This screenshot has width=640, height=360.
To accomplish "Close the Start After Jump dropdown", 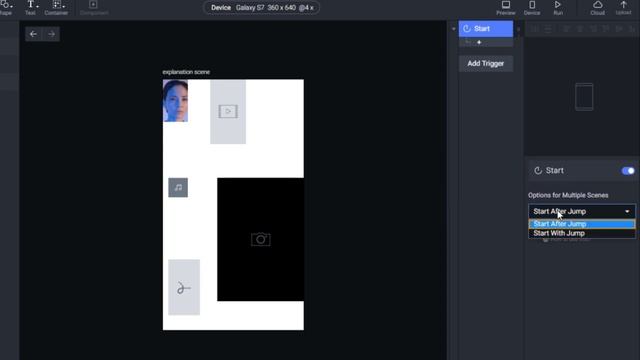I will pos(582,211).
